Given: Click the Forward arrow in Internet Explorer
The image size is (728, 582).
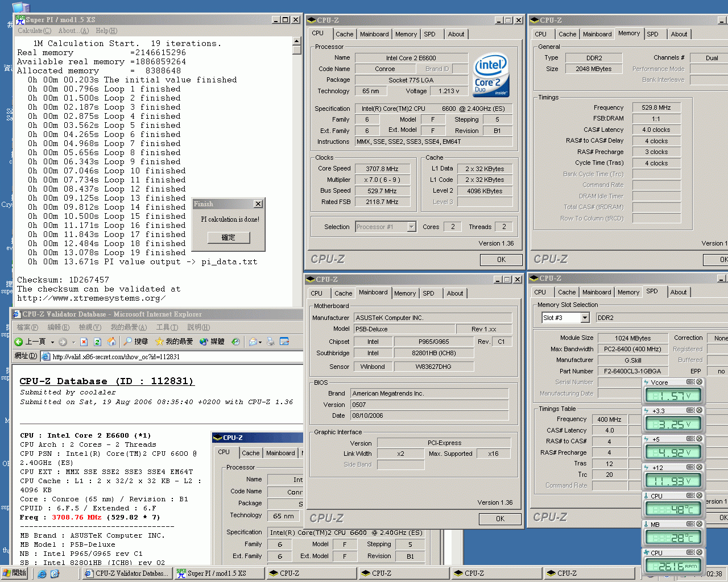Looking at the screenshot, I should 63,342.
